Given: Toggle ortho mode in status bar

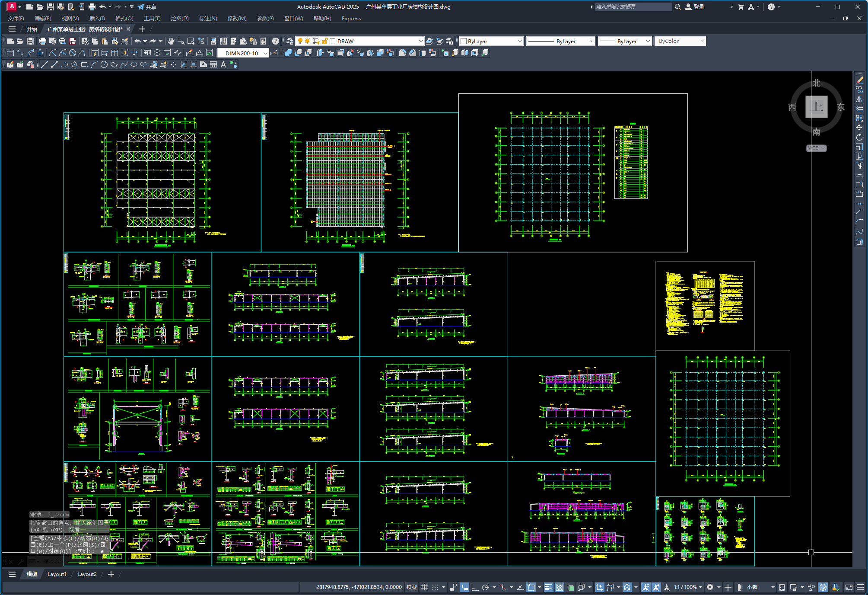Looking at the screenshot, I should point(475,587).
